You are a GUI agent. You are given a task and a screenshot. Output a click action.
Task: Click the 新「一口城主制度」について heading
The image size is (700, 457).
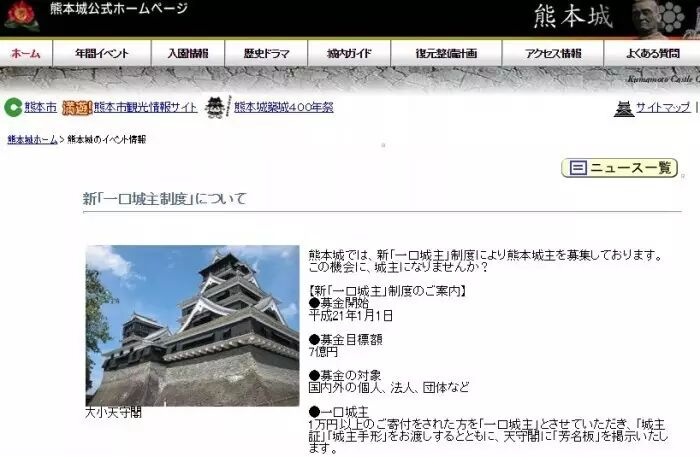click(164, 199)
